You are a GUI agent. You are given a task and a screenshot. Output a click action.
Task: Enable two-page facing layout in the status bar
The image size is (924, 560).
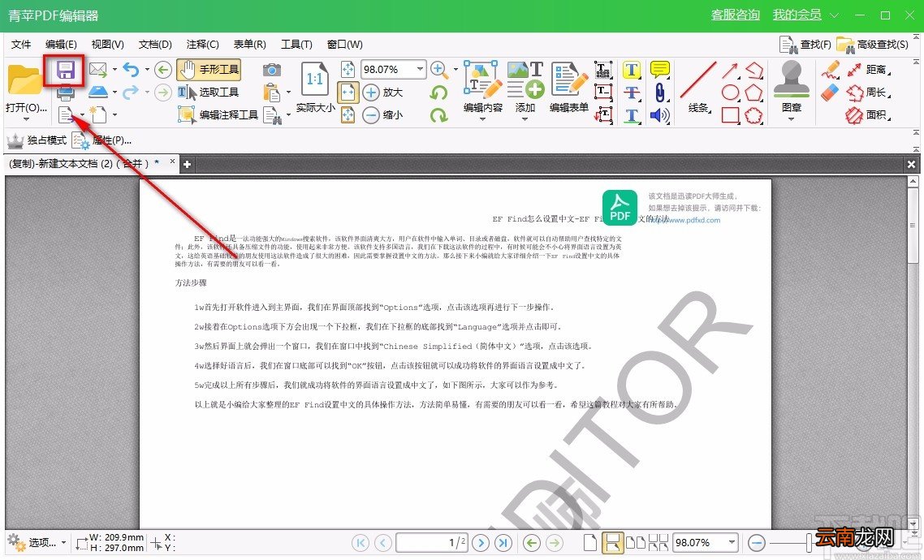coord(635,542)
